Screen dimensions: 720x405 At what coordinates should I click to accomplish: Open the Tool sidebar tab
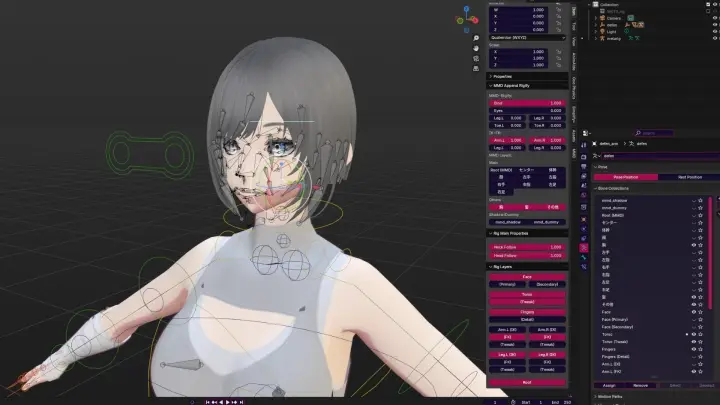coord(574,27)
